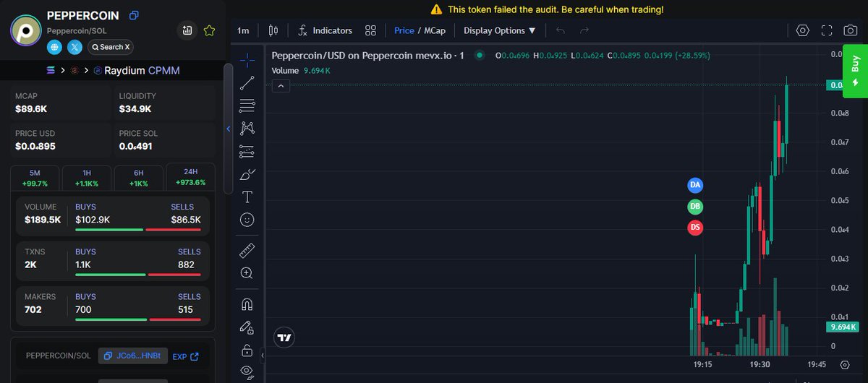
Task: Toggle stay in drawing mode pencil-lock
Action: (x=247, y=327)
